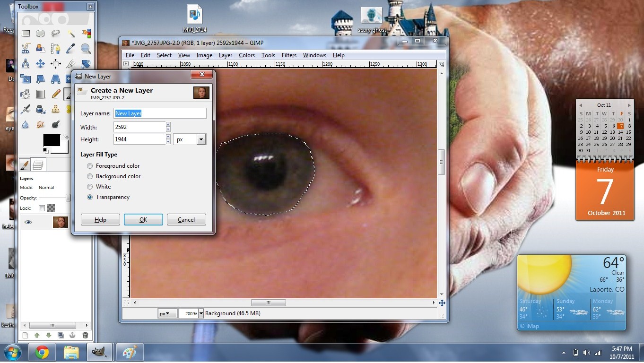Select the Rectangle Select tool
644x363 pixels.
click(x=26, y=34)
